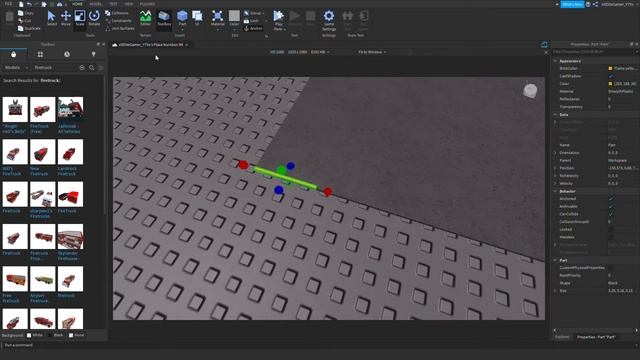Image resolution: width=640 pixels, height=360 pixels.
Task: Switch to the Explorer tab at bottom
Action: (562, 337)
